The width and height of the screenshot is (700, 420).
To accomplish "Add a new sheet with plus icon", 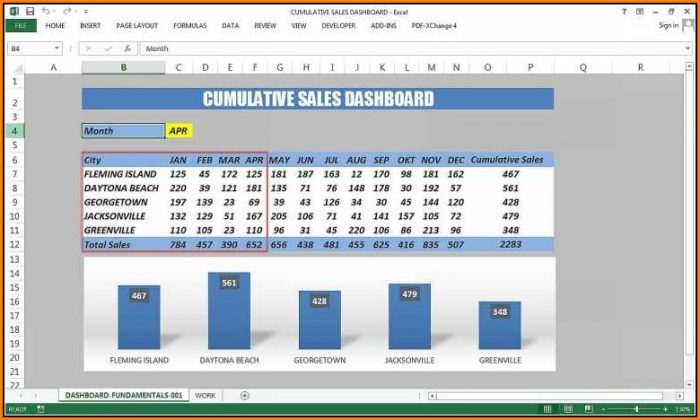I will click(245, 395).
